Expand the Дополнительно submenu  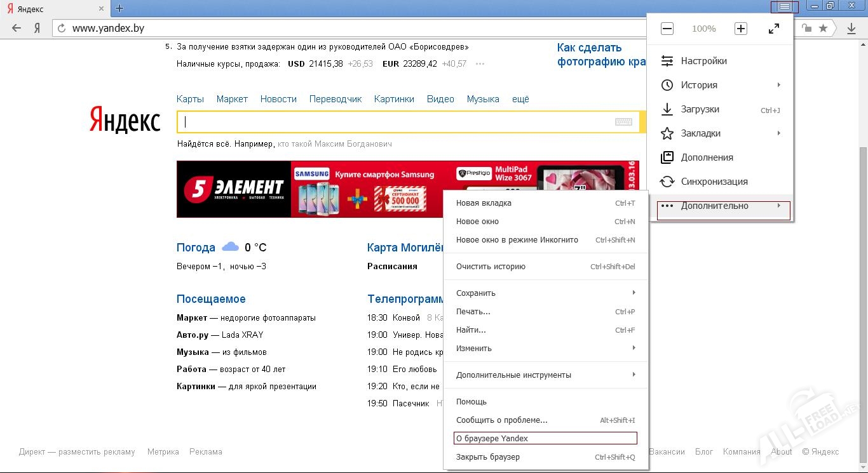pos(714,205)
